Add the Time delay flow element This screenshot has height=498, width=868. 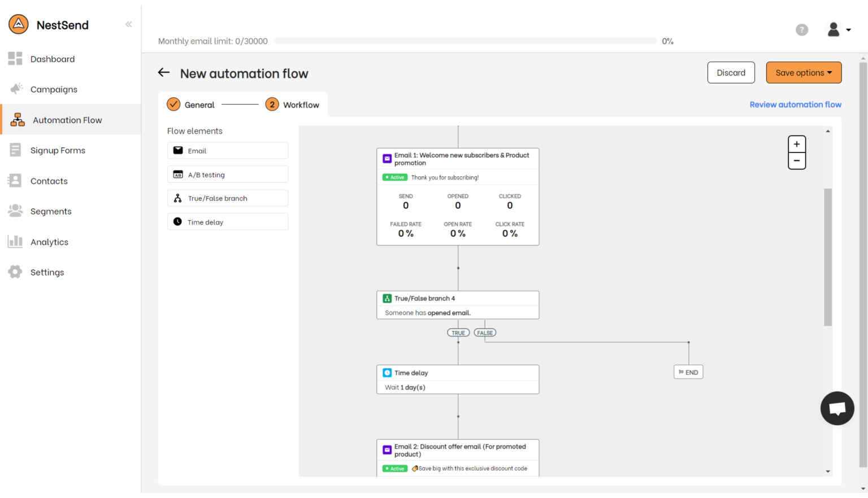[x=228, y=222]
